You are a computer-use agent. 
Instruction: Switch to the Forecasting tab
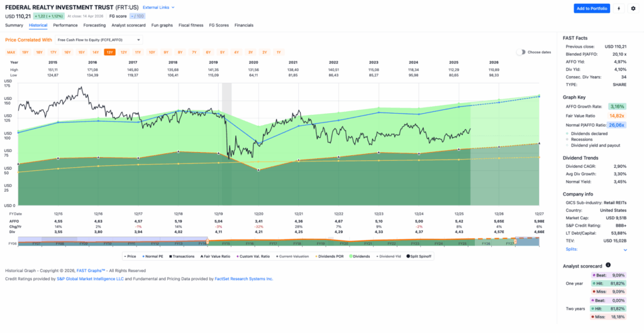click(94, 25)
